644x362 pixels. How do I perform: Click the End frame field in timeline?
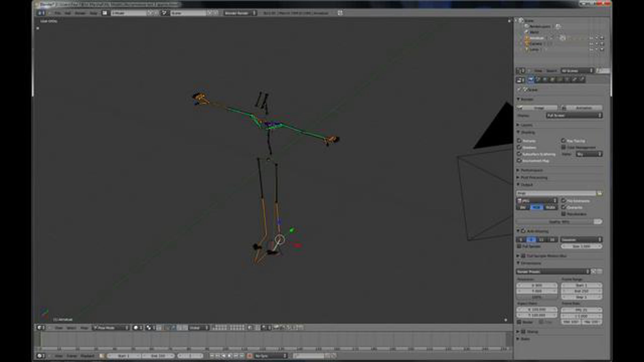point(158,356)
